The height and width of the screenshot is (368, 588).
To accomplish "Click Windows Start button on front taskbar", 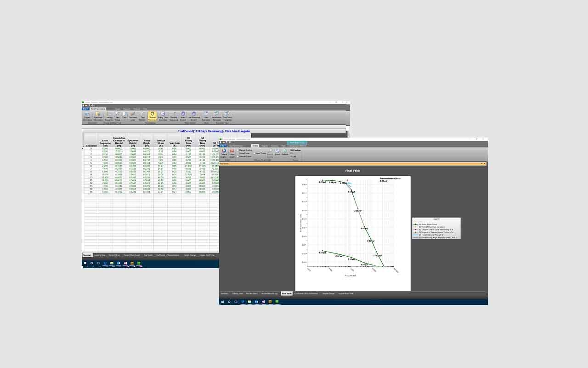I will point(222,302).
